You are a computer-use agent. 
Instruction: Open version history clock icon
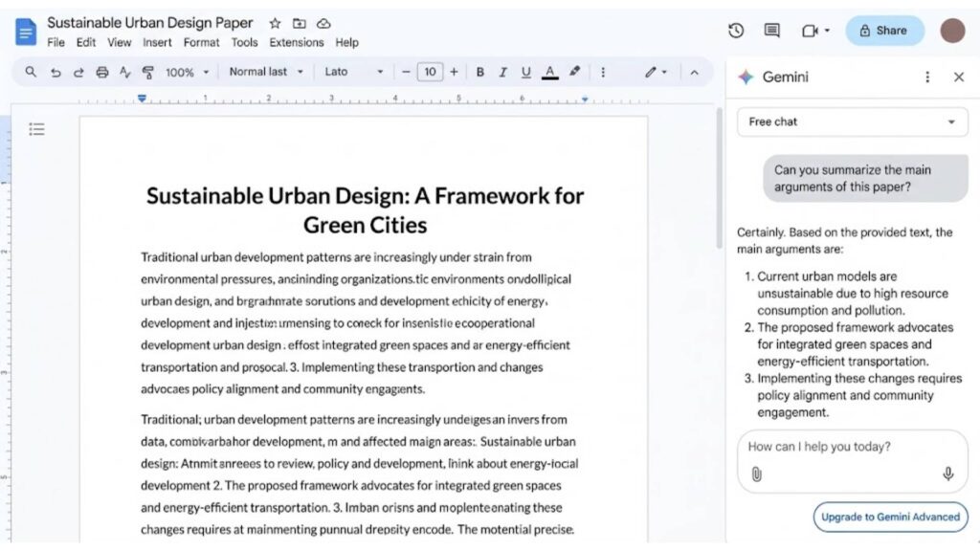(x=736, y=31)
